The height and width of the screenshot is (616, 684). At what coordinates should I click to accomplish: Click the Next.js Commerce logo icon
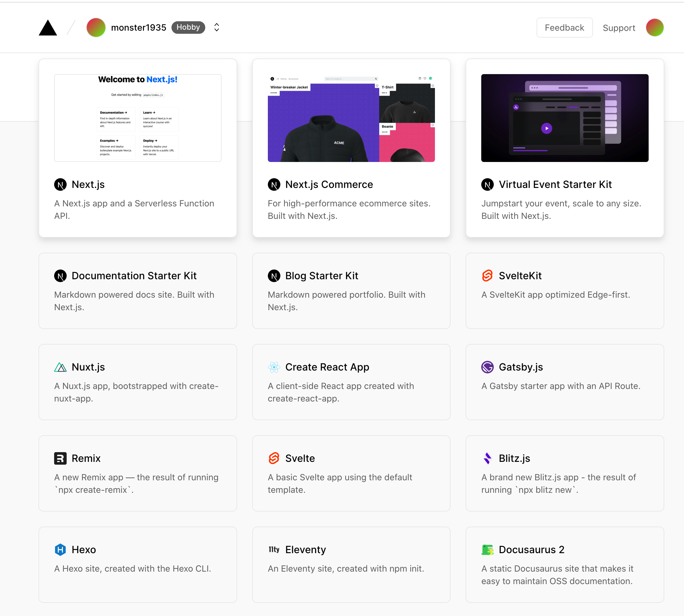click(x=274, y=184)
